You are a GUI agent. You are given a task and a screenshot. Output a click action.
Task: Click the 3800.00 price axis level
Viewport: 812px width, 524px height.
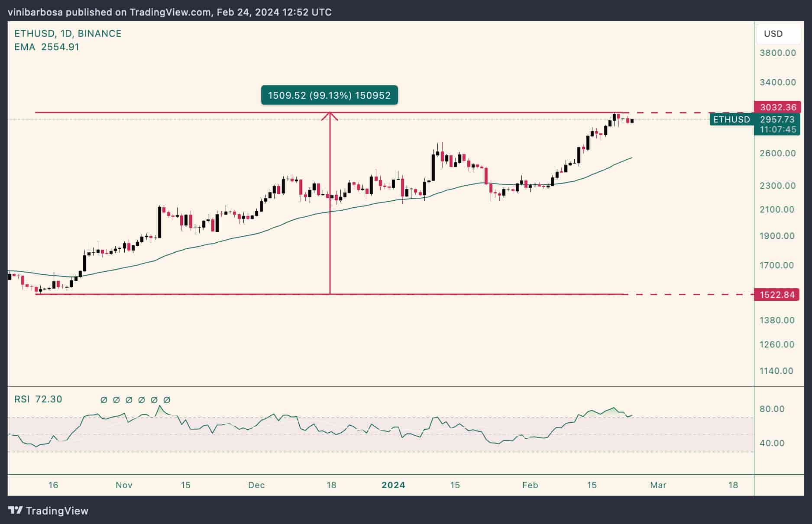(778, 53)
